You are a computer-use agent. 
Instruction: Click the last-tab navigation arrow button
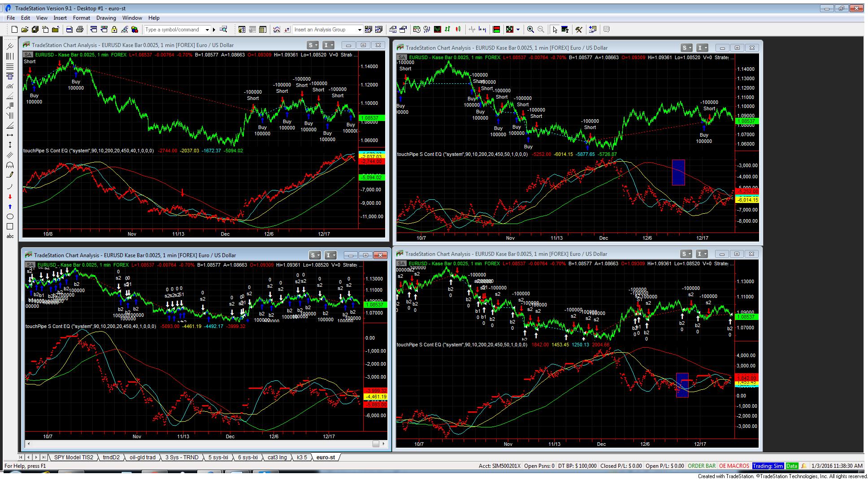tap(44, 457)
